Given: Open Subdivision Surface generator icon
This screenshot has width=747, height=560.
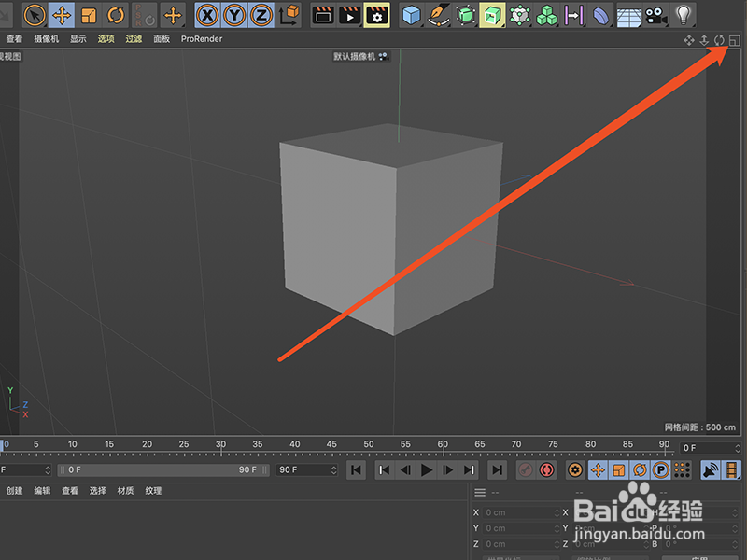Looking at the screenshot, I should 465,15.
